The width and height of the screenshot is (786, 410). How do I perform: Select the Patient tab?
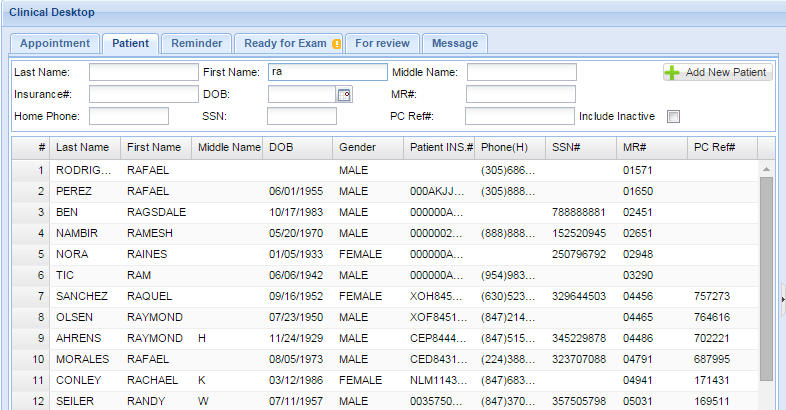pos(130,44)
